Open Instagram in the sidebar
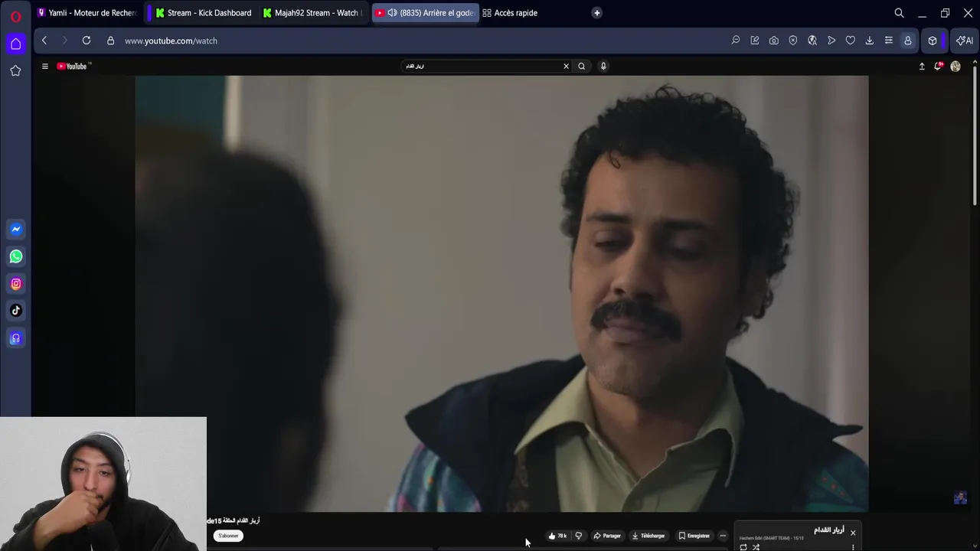The width and height of the screenshot is (980, 551). pos(15,284)
